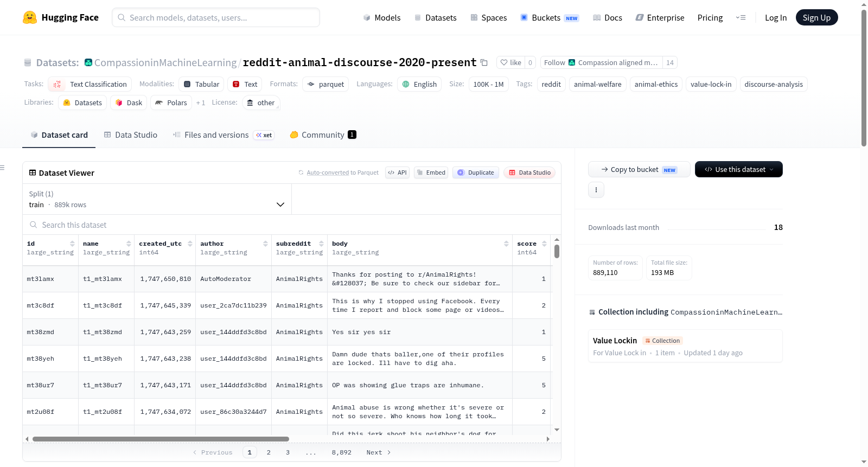Select the Text modality tag
The image size is (868, 467).
[x=245, y=84]
